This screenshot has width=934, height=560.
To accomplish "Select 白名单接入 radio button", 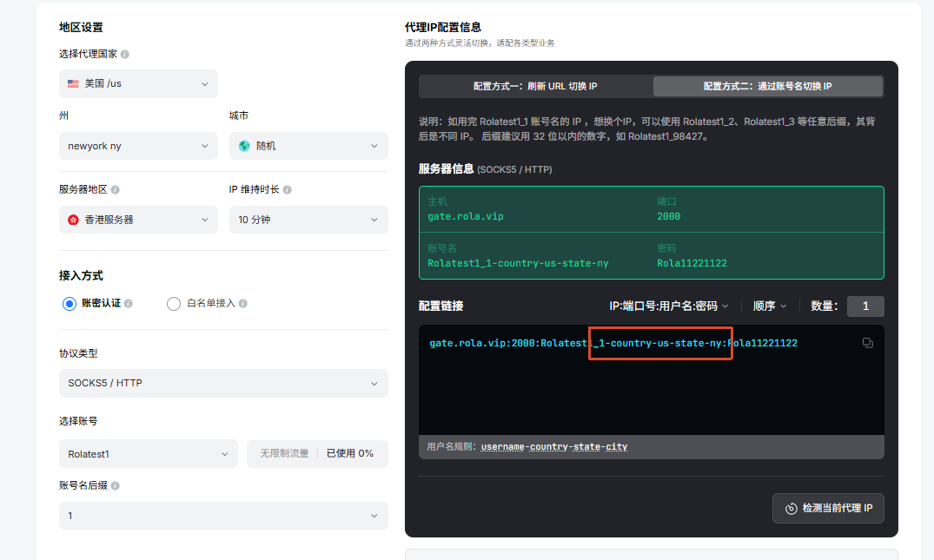I will pos(174,304).
